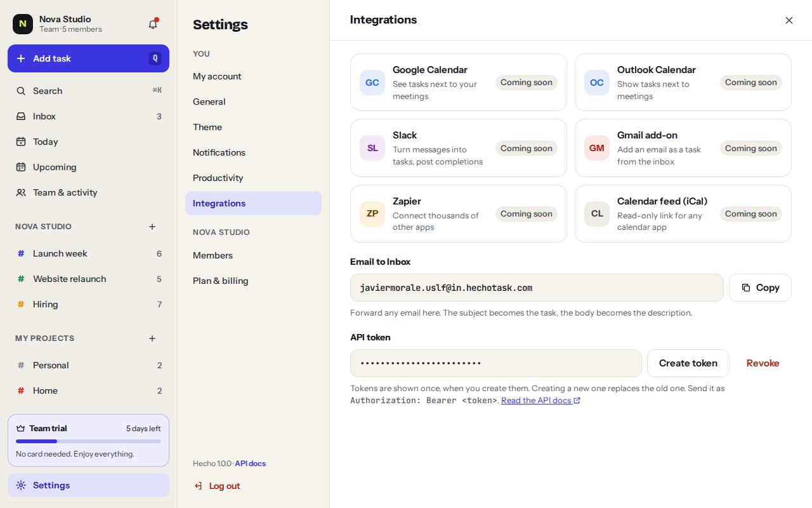
Task: Click Google Calendar Coming soon badge
Action: [527, 83]
